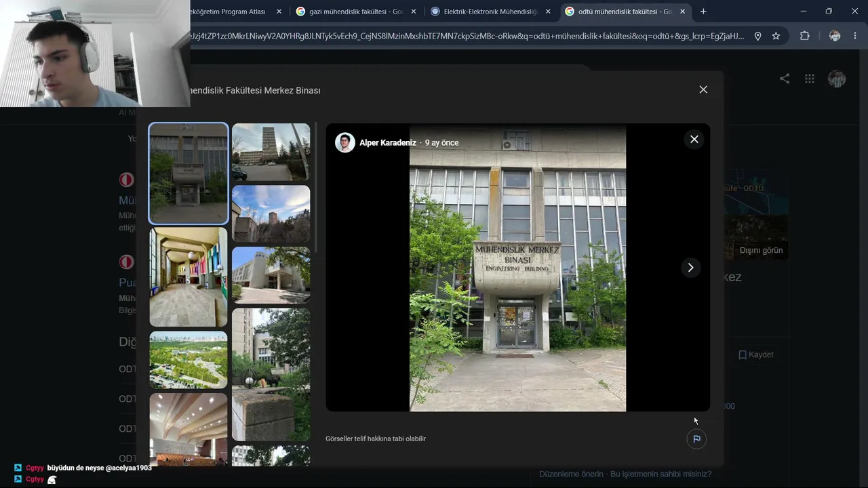Open the location permission icon in address bar
This screenshot has width=868, height=488.
(758, 36)
